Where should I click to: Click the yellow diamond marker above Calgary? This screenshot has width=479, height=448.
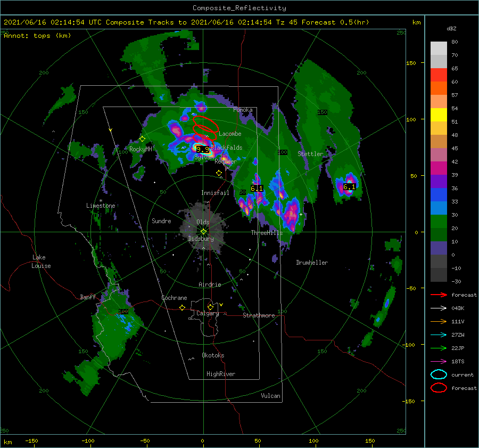click(210, 307)
